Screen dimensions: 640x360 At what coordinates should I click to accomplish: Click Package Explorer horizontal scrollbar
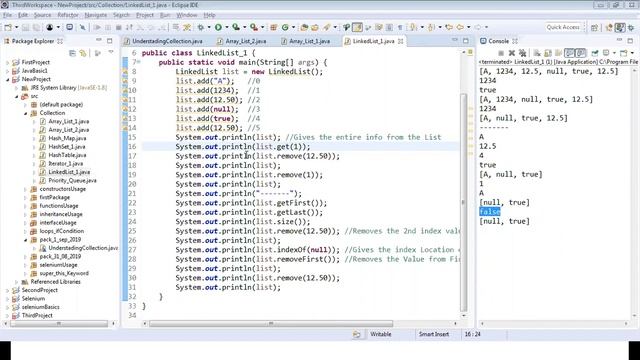(59, 324)
